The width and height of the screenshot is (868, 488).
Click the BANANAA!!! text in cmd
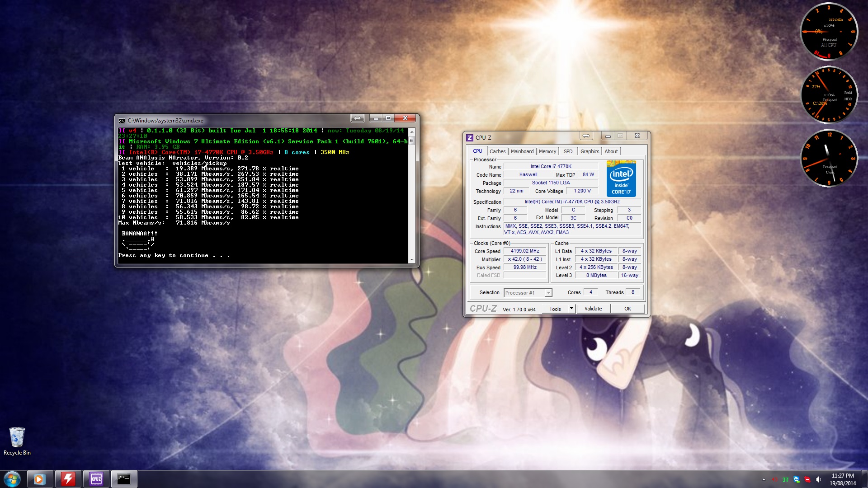(x=140, y=234)
